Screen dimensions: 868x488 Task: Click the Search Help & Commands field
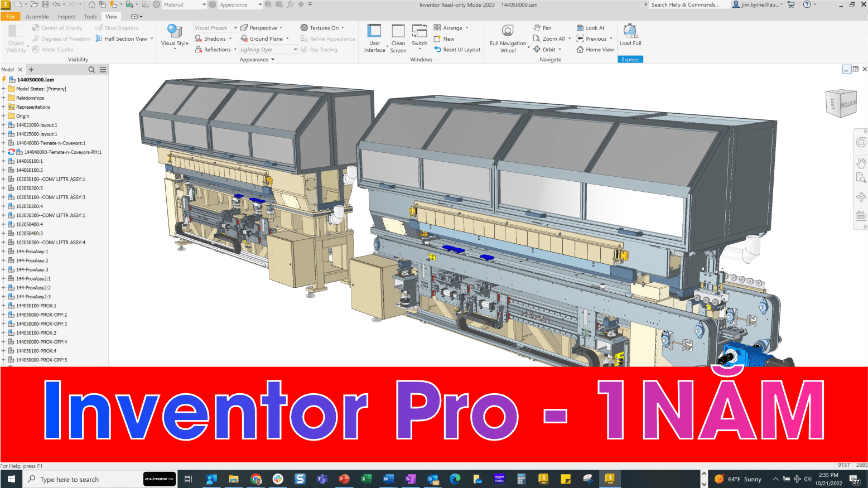pyautogui.click(x=688, y=4)
